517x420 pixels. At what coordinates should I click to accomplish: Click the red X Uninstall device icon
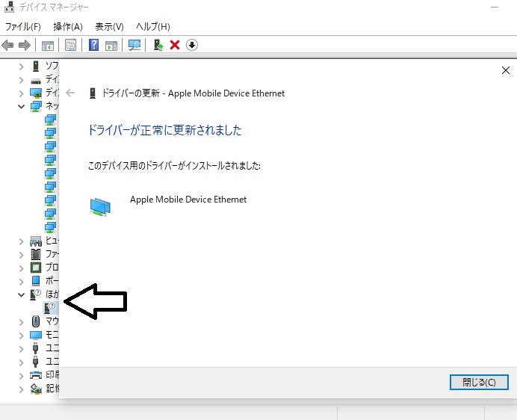(175, 45)
